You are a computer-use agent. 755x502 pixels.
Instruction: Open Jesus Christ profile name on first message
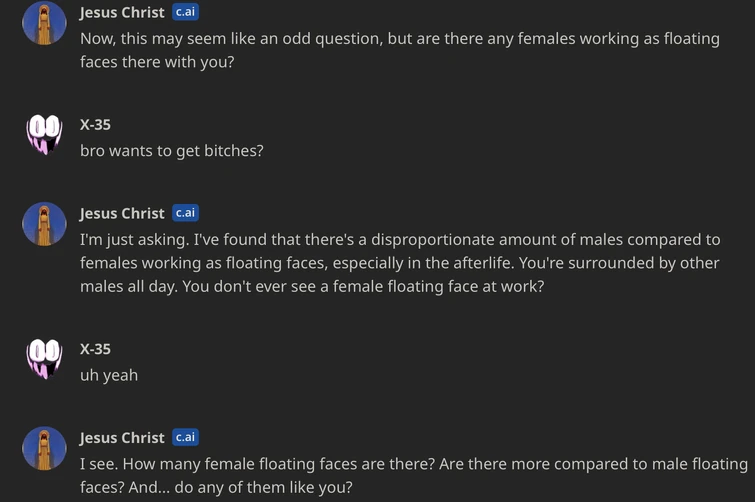click(x=122, y=13)
